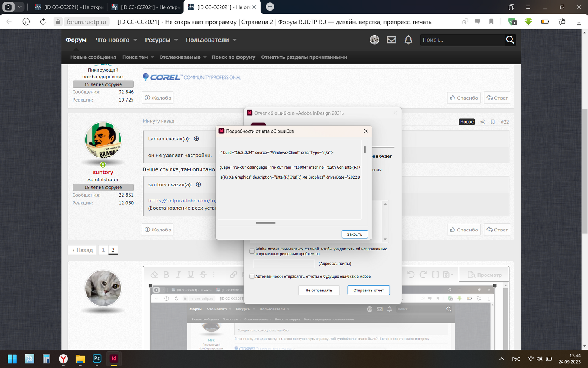The image size is (588, 368).
Task: Click the Undo arrow in the reply editor
Action: click(x=411, y=275)
